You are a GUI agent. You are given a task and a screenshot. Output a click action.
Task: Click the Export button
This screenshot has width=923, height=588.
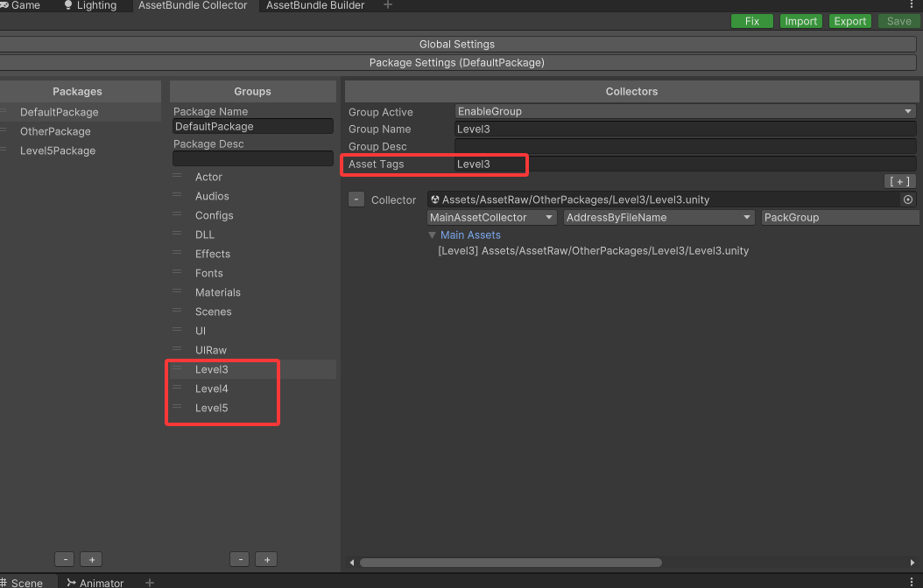click(850, 21)
